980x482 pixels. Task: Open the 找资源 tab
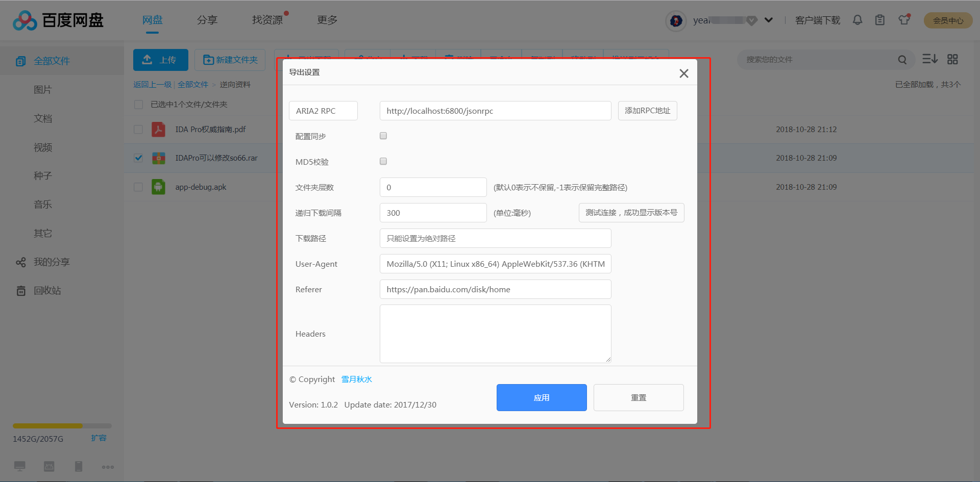(x=267, y=20)
